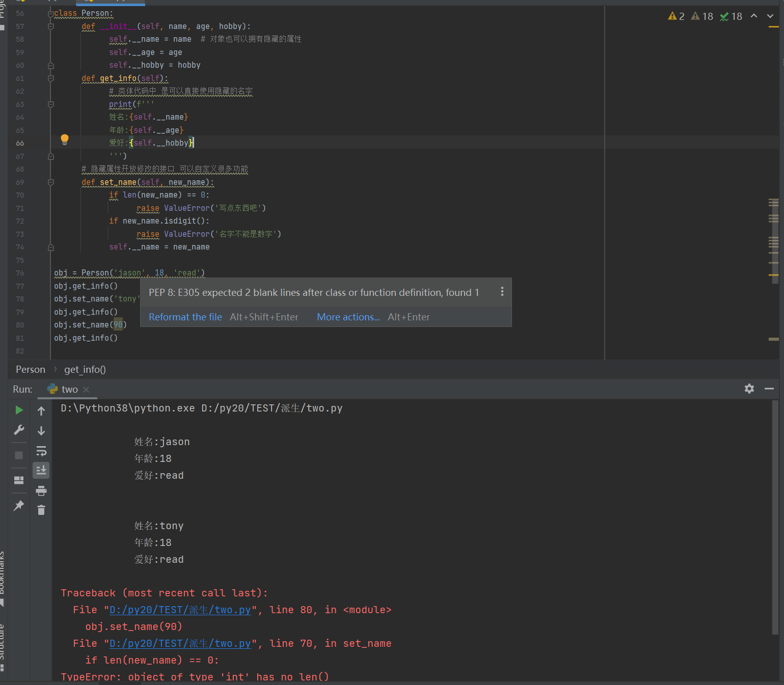Click the 'class Person:' declaration

click(x=84, y=14)
